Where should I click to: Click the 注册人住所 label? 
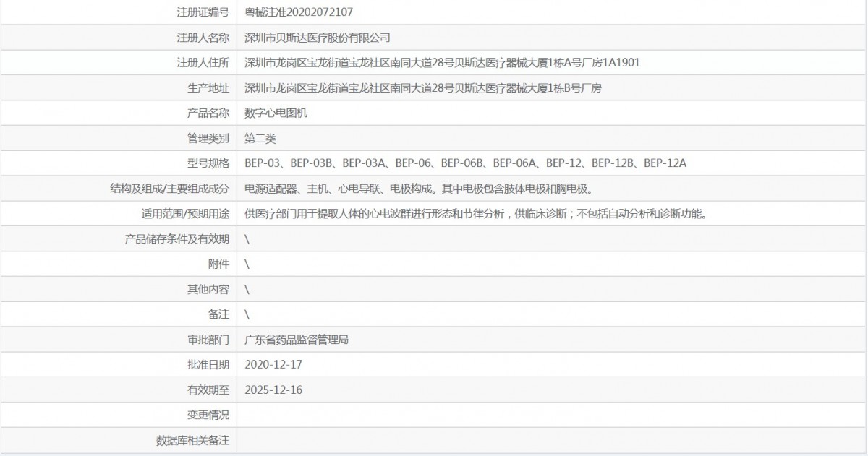203,63
